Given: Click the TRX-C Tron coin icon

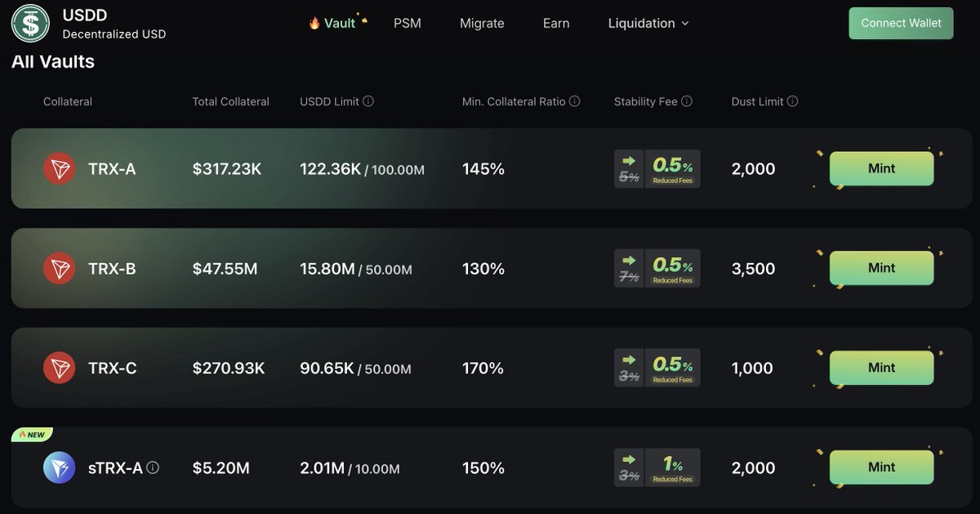Looking at the screenshot, I should click(x=59, y=369).
